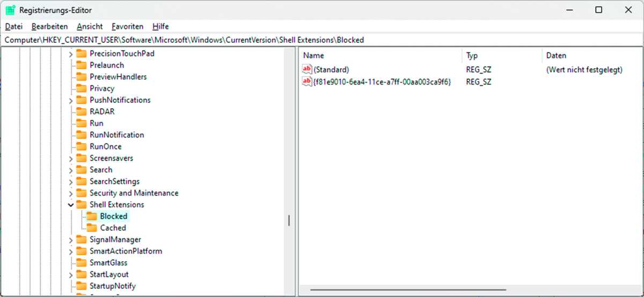Click the (Wert nicht festgelegt) data cell
The image size is (644, 297).
(x=584, y=70)
